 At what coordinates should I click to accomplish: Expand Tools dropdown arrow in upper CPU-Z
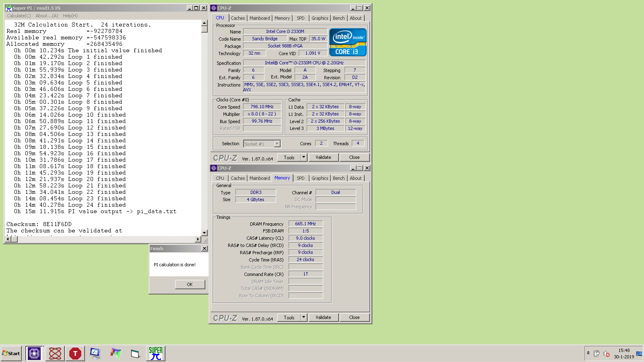304,157
